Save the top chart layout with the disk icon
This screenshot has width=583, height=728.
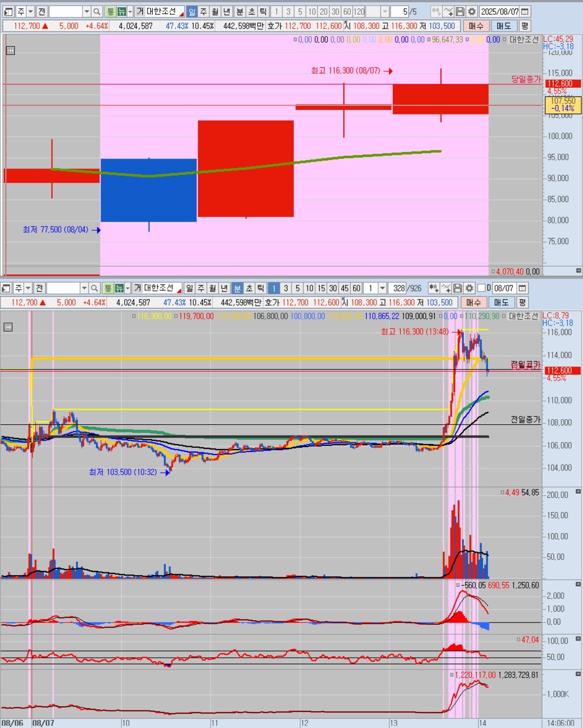pyautogui.click(x=460, y=12)
